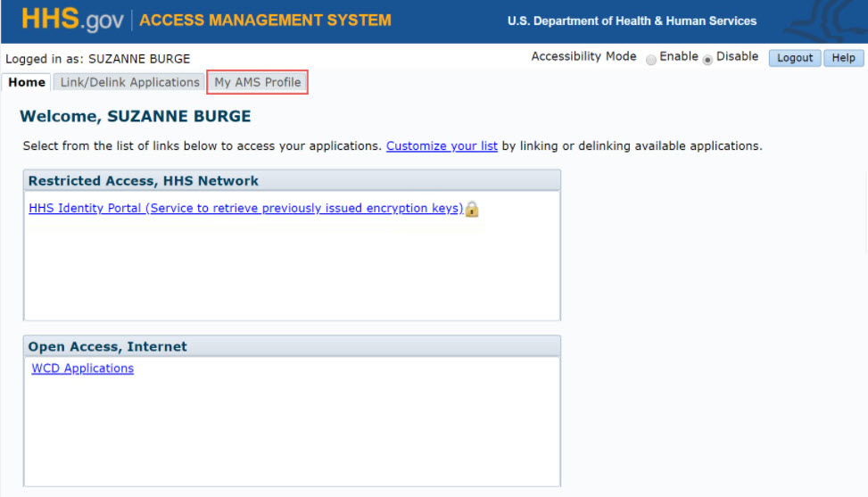Click the 'Open Access, Internet' panel header
The height and width of the screenshot is (497, 868).
click(108, 346)
